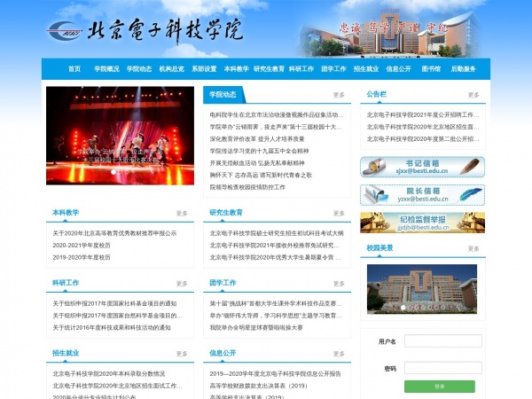
Task: Open the 学院动态 navigation menu item
Action: (139, 69)
